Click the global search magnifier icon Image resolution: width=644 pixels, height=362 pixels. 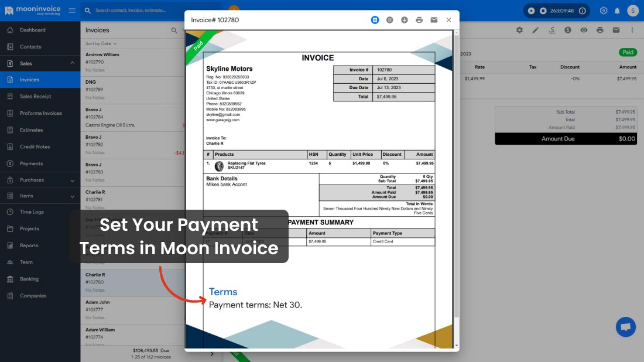tap(87, 11)
